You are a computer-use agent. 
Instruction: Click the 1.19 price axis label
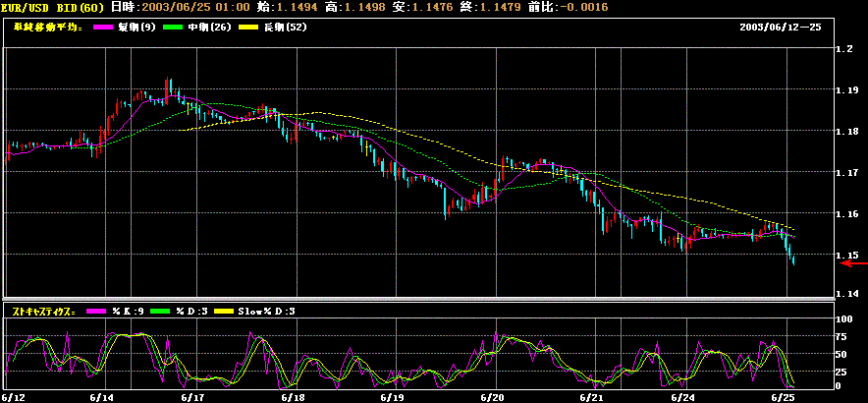coord(848,89)
